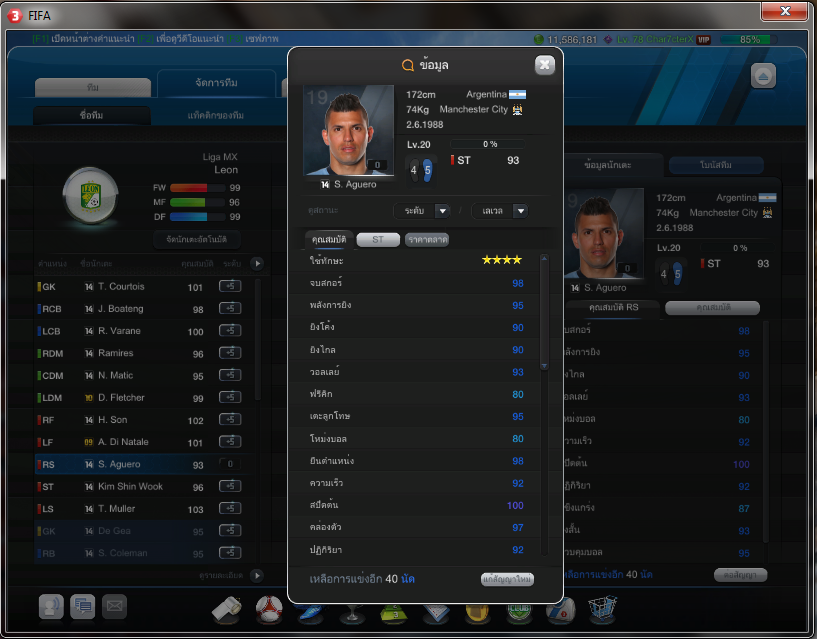Image resolution: width=817 pixels, height=639 pixels.
Task: Open the เลเวล dropdown
Action: pos(500,211)
